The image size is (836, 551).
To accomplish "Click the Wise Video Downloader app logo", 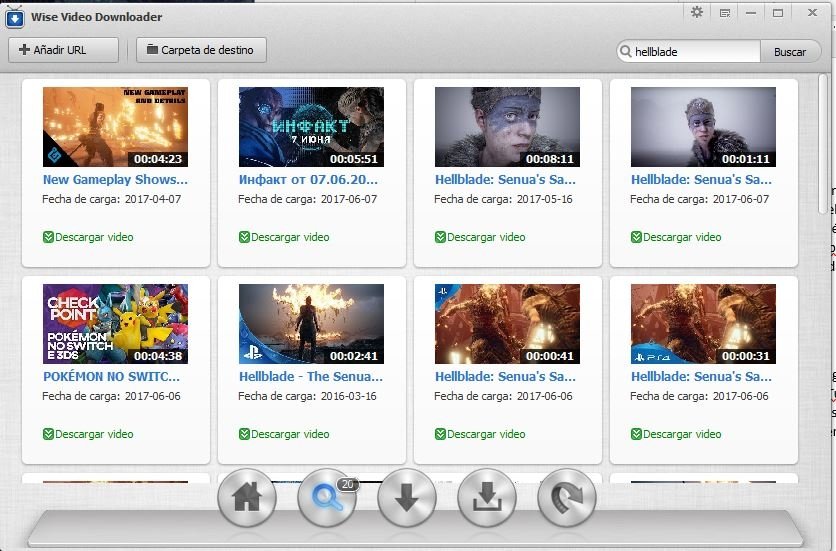I will (15, 17).
